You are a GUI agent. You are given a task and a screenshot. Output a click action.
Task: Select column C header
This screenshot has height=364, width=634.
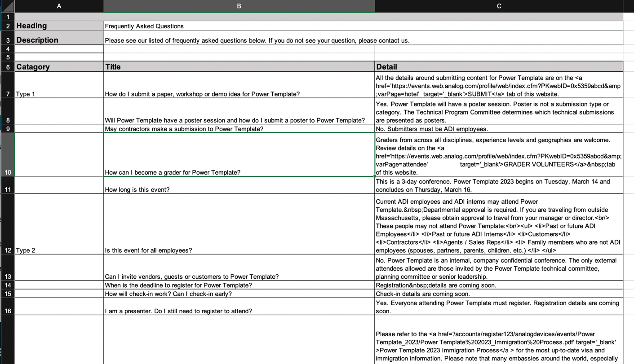click(x=499, y=6)
